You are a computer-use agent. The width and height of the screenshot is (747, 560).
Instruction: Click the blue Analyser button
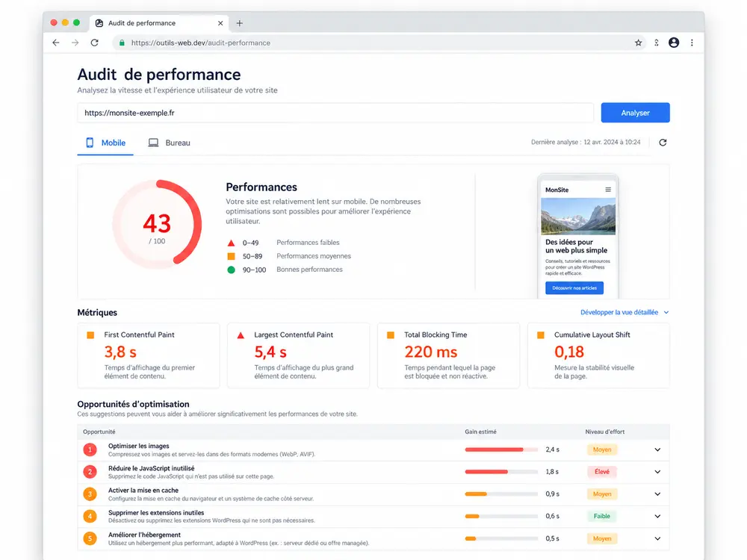tap(635, 113)
